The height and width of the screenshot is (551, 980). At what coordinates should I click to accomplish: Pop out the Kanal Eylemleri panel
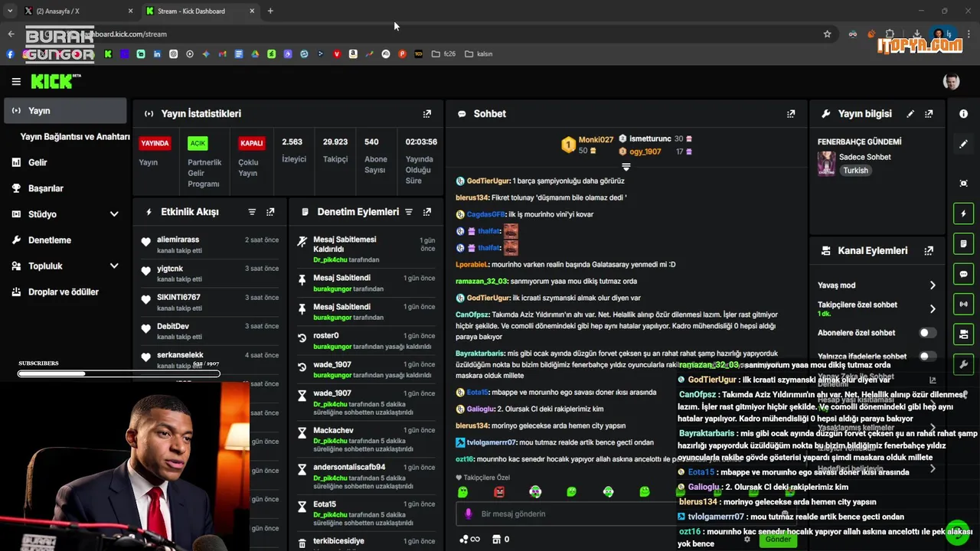929,250
